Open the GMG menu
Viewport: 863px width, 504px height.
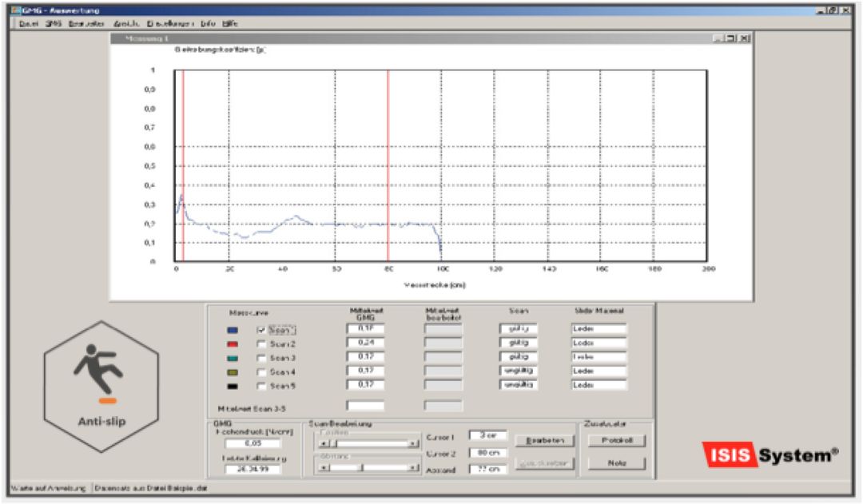[x=53, y=24]
